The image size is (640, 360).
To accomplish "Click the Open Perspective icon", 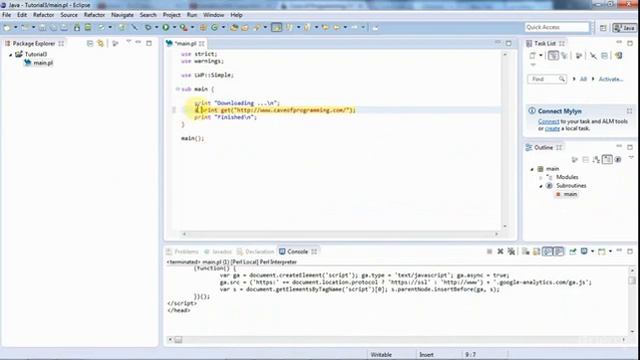I will 603,27.
